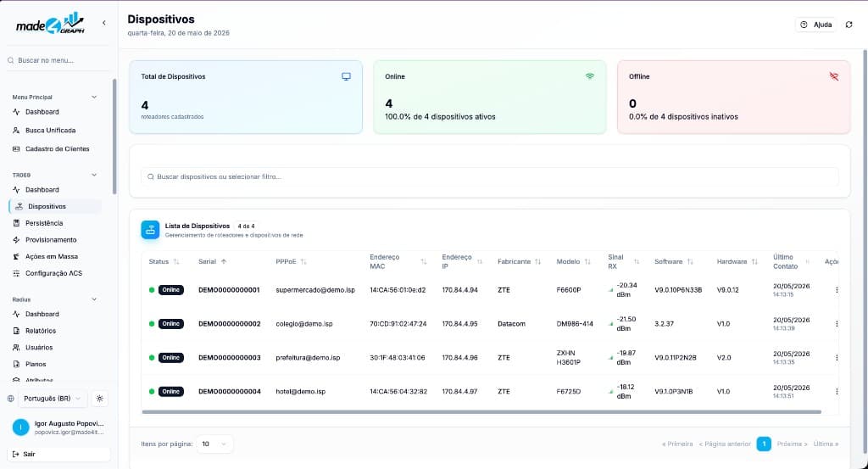Click the refresh icon next to Ajuda

849,25
